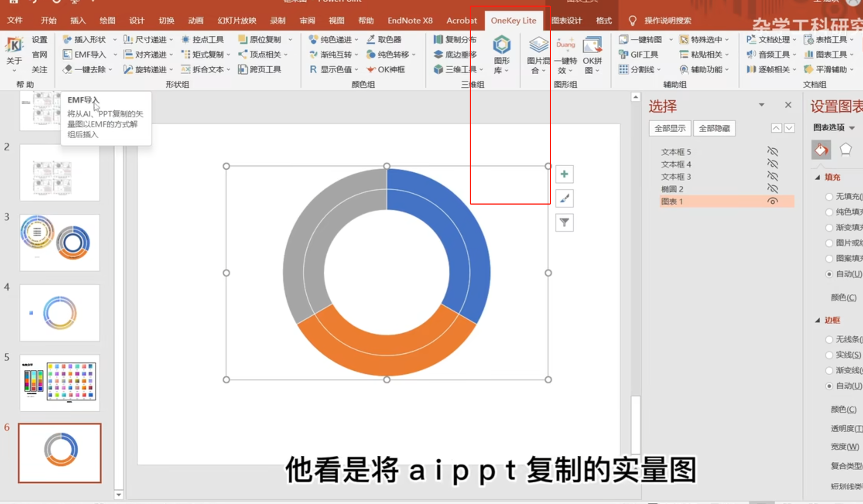Click chart elements plus button
863x504 pixels.
tap(564, 174)
